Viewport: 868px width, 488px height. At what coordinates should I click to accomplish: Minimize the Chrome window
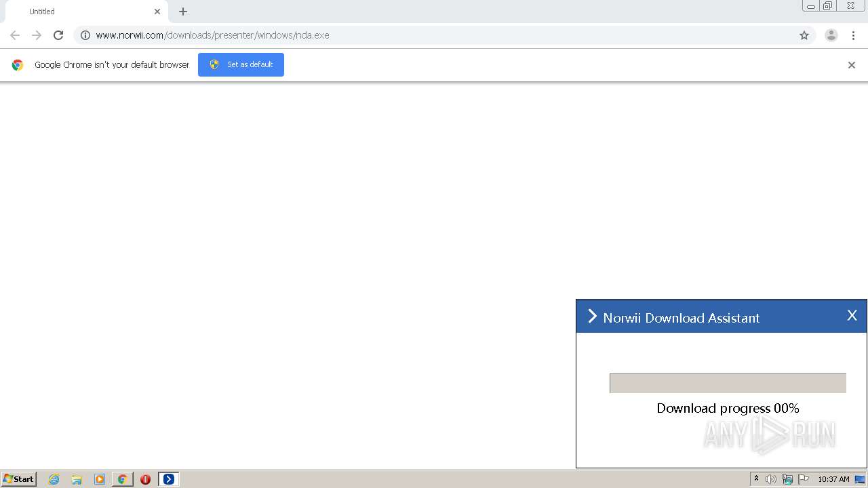point(811,6)
